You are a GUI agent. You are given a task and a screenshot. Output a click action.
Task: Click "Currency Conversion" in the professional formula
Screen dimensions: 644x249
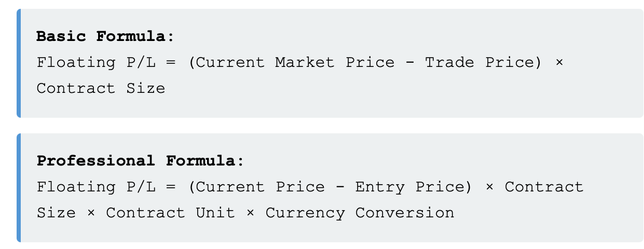[360, 213]
